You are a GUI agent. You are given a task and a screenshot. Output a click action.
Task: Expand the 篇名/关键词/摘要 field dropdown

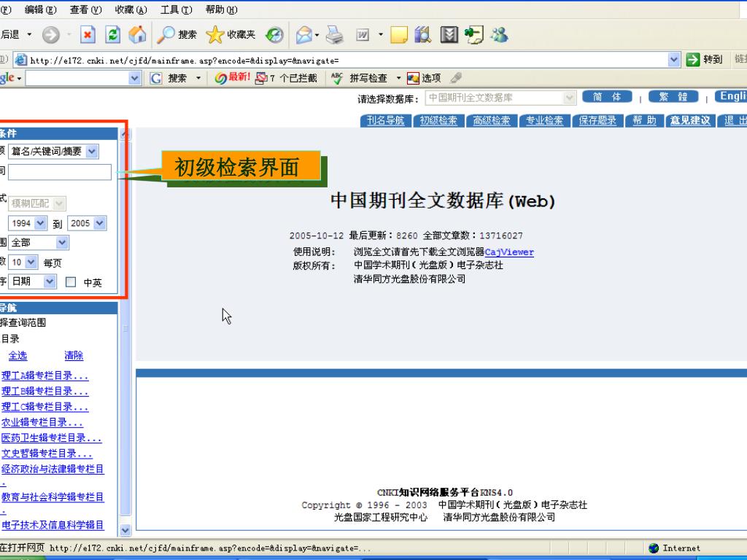click(x=92, y=152)
